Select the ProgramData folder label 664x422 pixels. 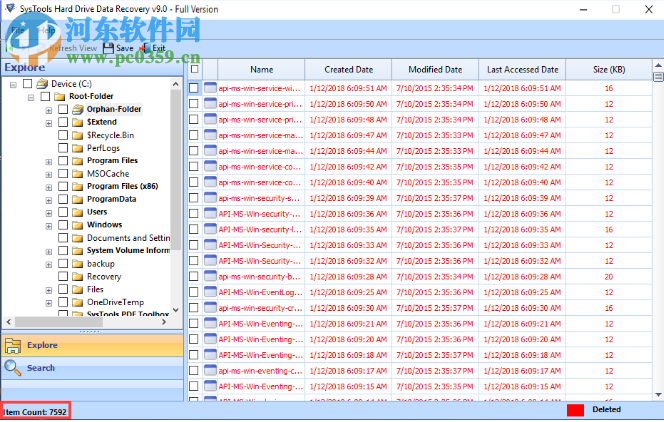coord(111,199)
